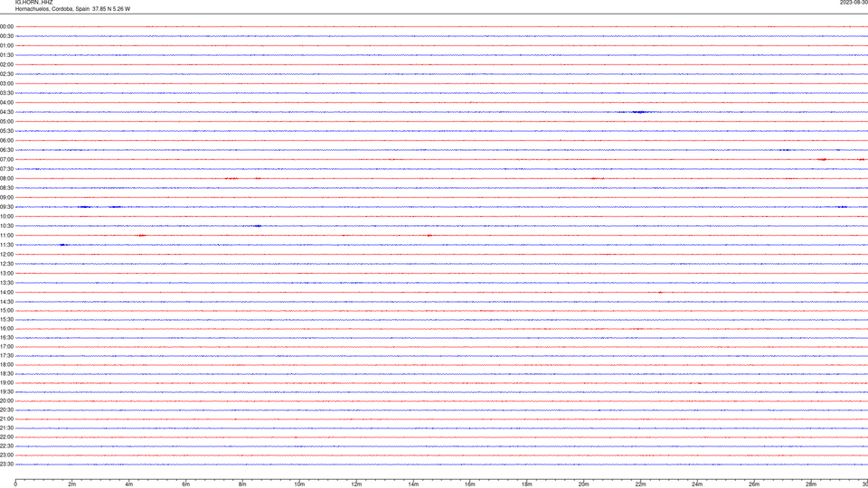
Task: Click the 02:00 time label
Action: click(x=6, y=65)
